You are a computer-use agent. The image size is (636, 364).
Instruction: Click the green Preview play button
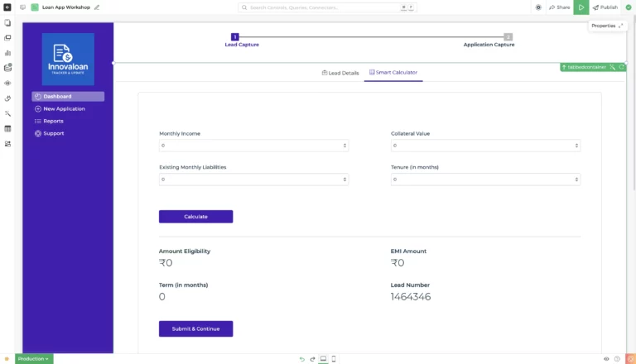point(581,7)
